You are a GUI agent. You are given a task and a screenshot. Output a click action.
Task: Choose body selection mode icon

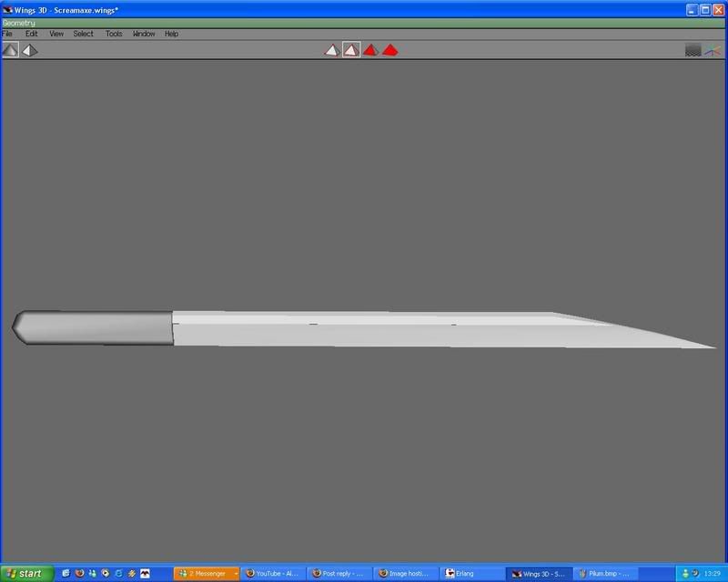coord(390,50)
